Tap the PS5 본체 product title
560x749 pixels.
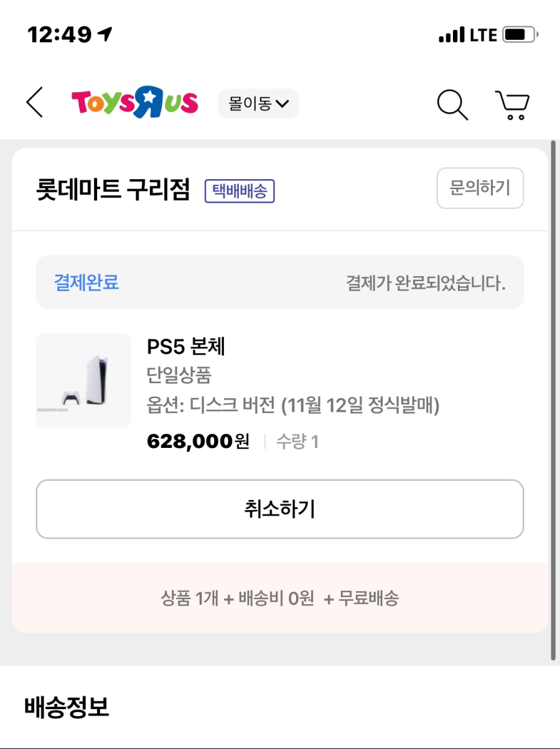pos(185,347)
